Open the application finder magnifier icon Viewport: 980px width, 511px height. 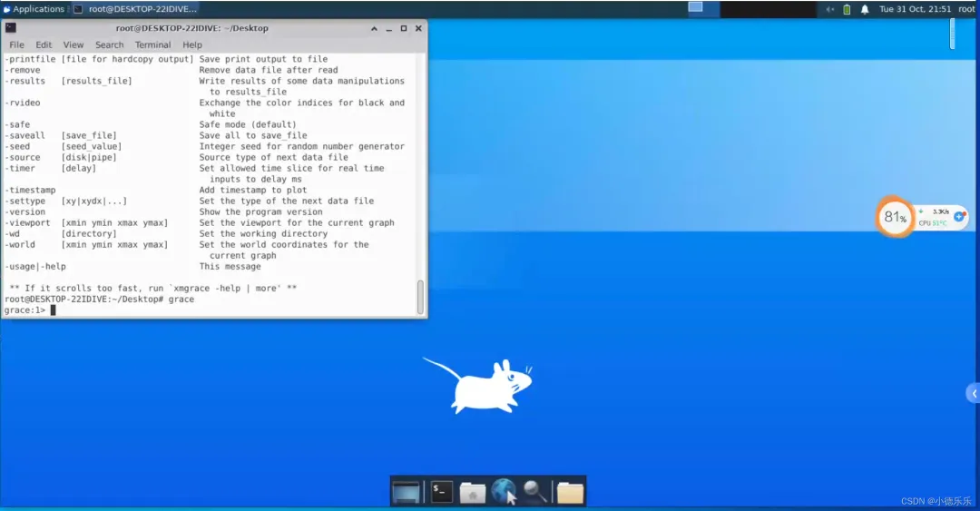pyautogui.click(x=535, y=492)
